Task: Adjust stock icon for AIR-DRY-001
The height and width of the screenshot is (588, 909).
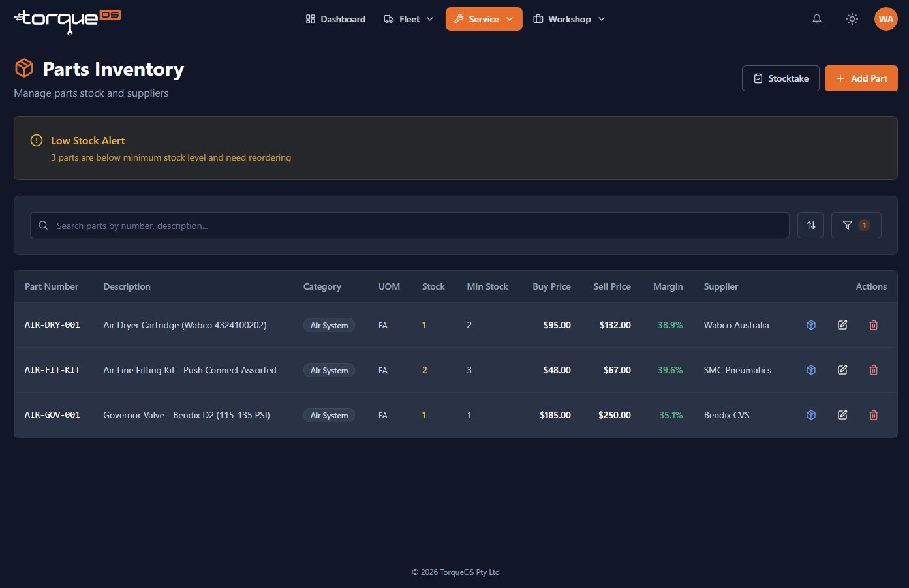Action: point(811,325)
